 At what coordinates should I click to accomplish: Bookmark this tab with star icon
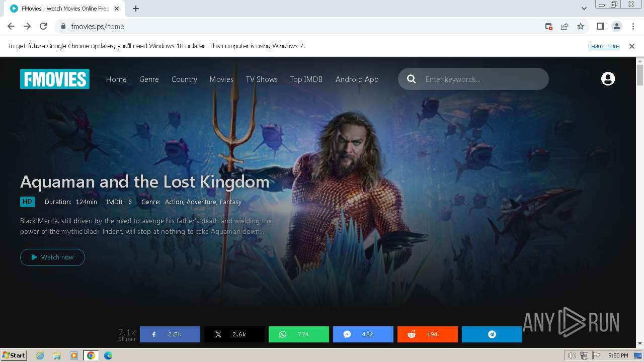pos(581,27)
